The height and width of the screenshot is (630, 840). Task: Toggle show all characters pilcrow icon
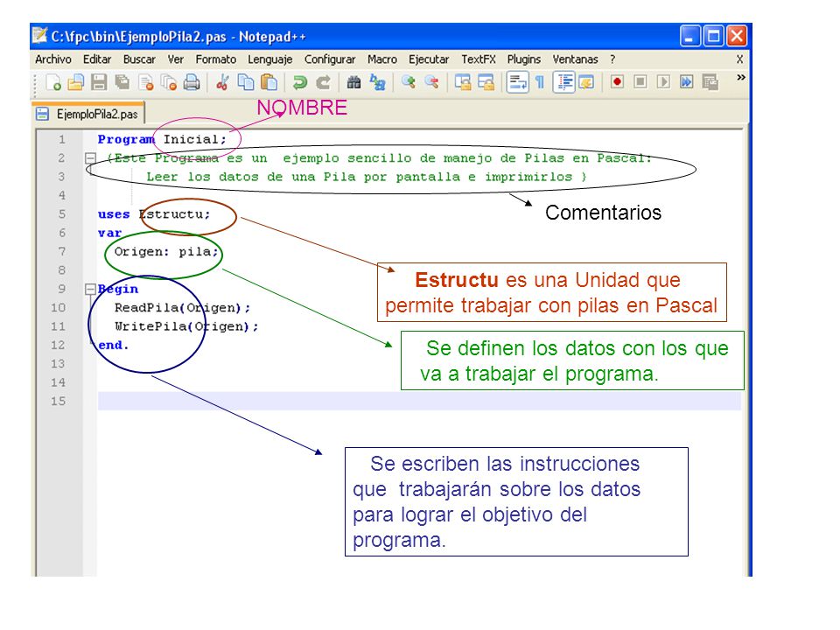pos(540,82)
